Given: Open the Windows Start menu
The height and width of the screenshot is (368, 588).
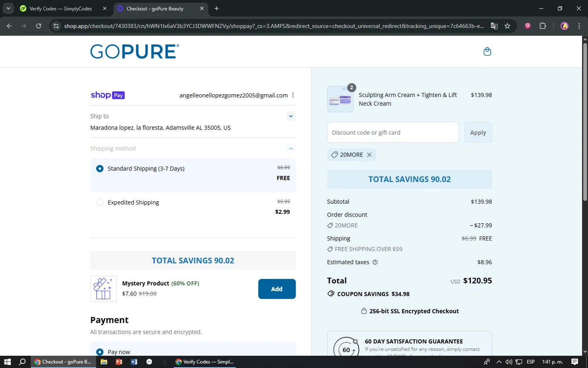Looking at the screenshot, I should click(7, 362).
